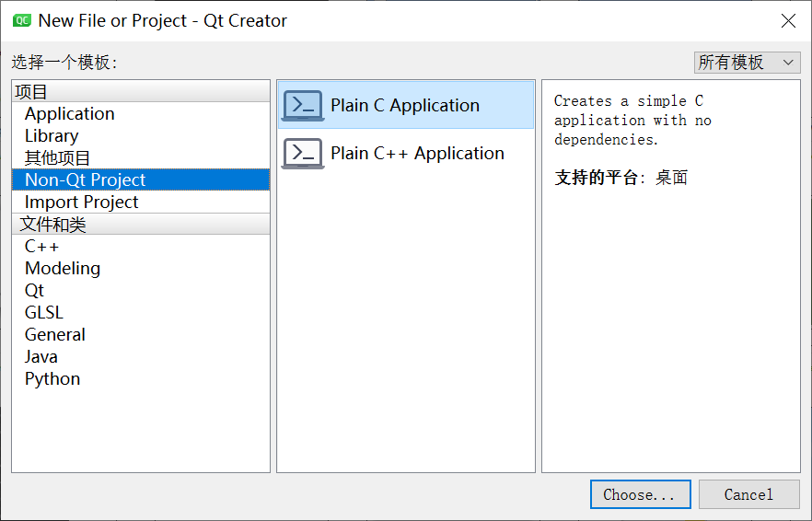Image resolution: width=812 pixels, height=521 pixels.
Task: Choose the 其他项目 category
Action: point(57,158)
